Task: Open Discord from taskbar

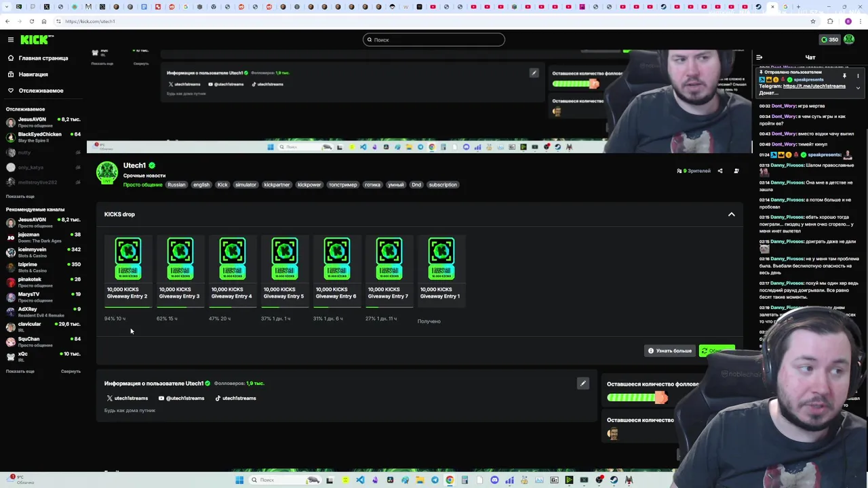Action: pyautogui.click(x=494, y=480)
